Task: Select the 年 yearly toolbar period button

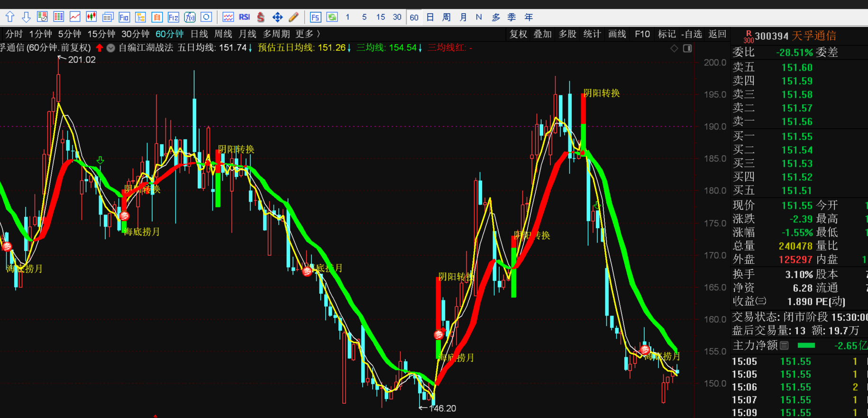Action: pyautogui.click(x=529, y=17)
